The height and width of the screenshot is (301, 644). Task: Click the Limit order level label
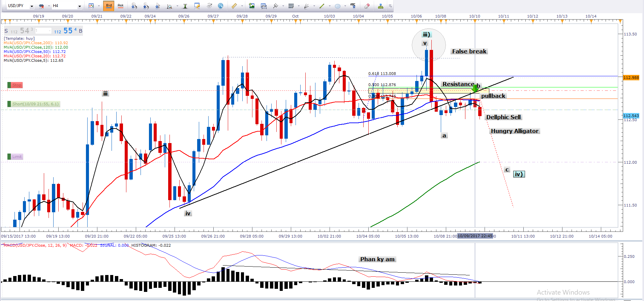[x=17, y=157]
